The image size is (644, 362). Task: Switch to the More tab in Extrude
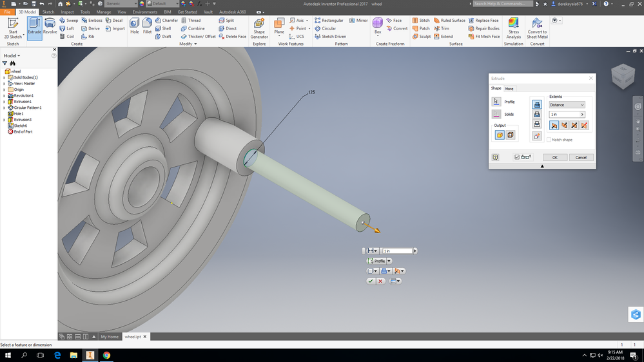tap(509, 89)
